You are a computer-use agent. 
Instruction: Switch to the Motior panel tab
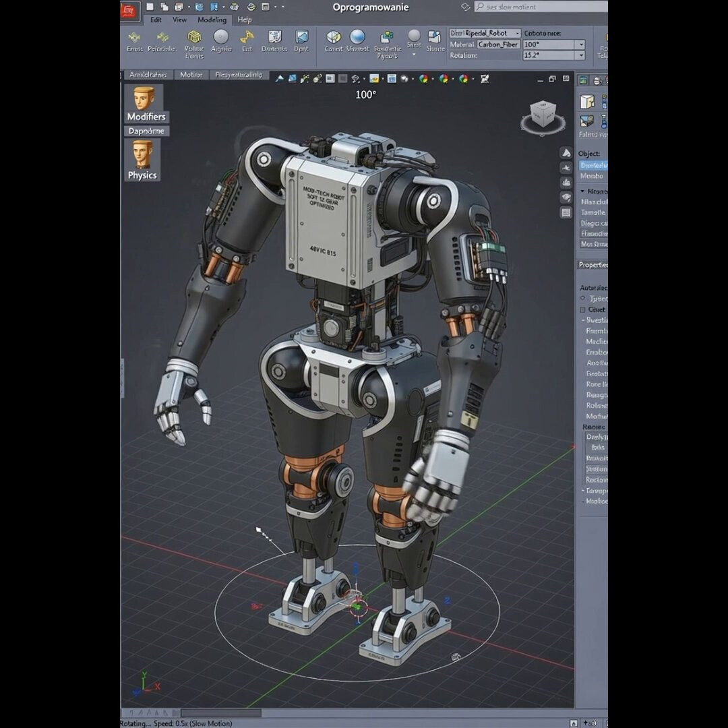pos(191,75)
